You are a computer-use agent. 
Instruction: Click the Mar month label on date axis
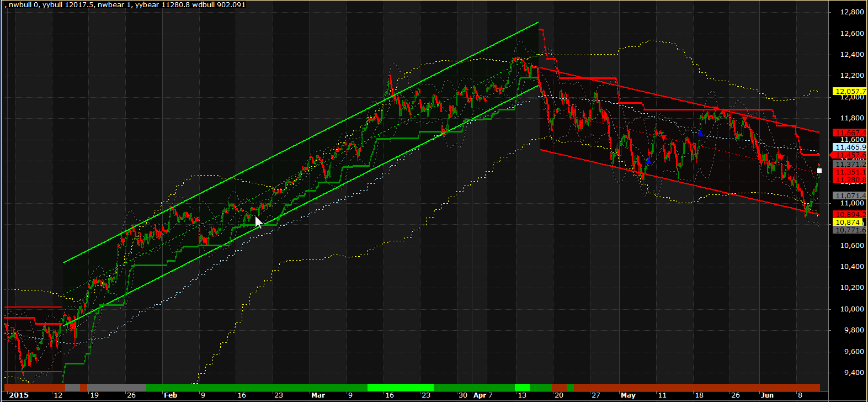tap(318, 395)
